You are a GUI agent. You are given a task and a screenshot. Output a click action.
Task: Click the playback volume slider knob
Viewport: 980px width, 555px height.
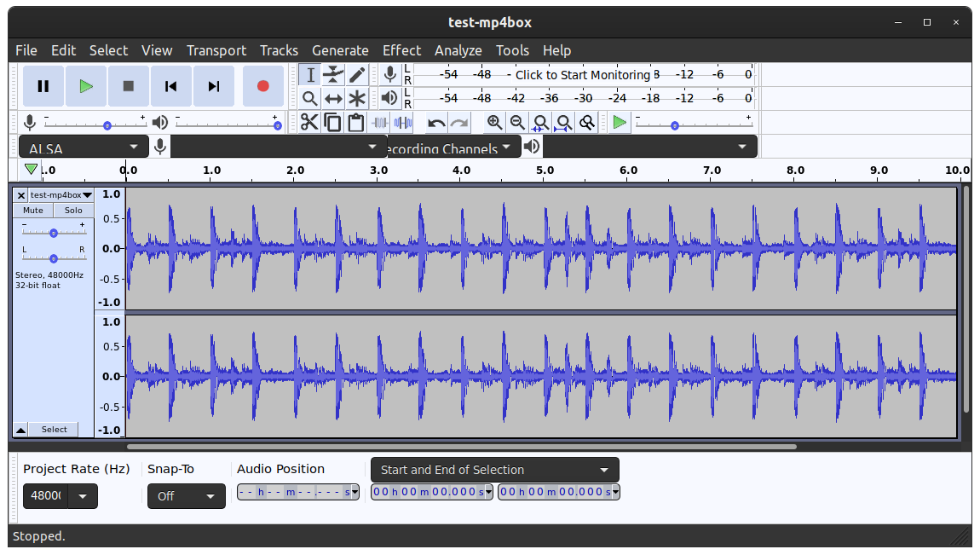point(278,125)
